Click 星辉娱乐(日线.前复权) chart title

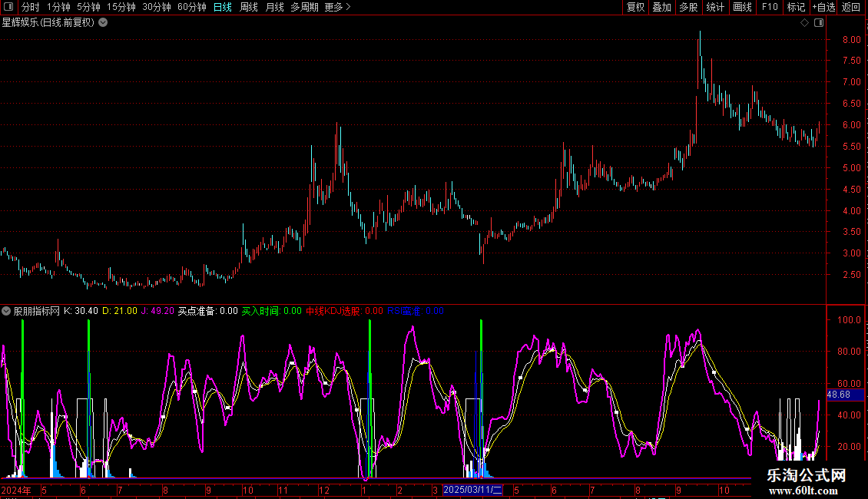[x=48, y=23]
